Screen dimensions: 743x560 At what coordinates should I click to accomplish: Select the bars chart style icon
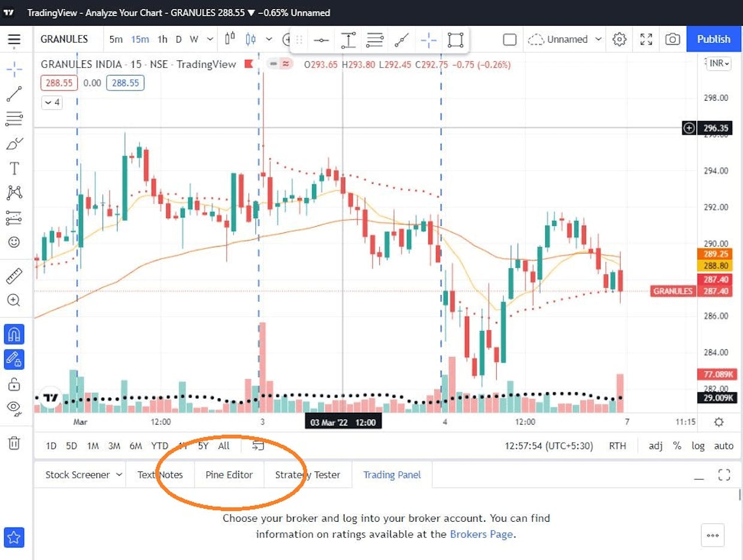point(230,40)
